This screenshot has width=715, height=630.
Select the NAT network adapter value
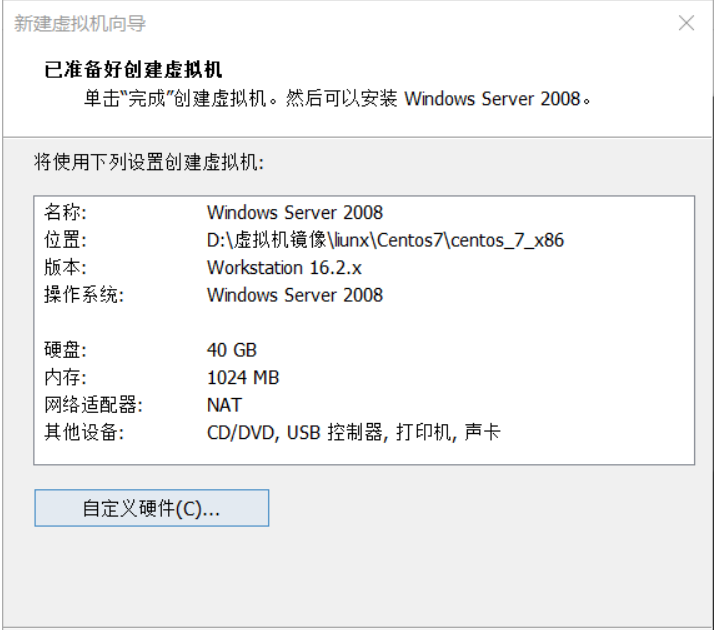[224, 405]
